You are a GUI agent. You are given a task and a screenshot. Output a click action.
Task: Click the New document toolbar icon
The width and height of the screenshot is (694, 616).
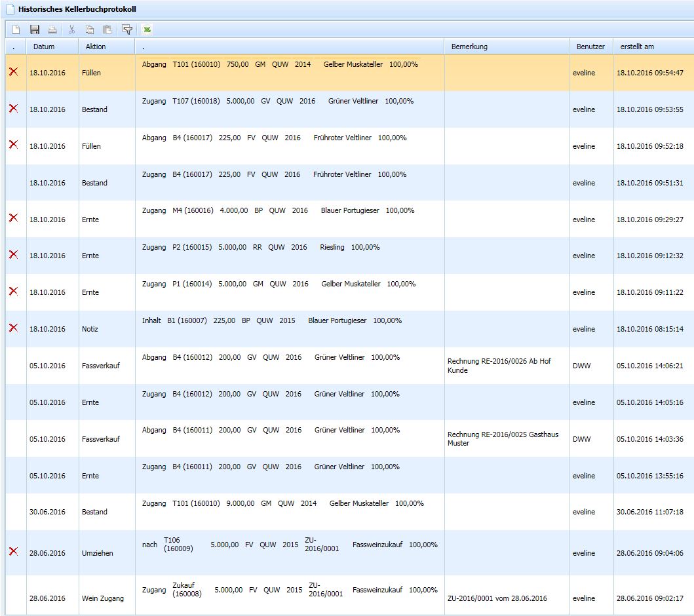pyautogui.click(x=16, y=29)
